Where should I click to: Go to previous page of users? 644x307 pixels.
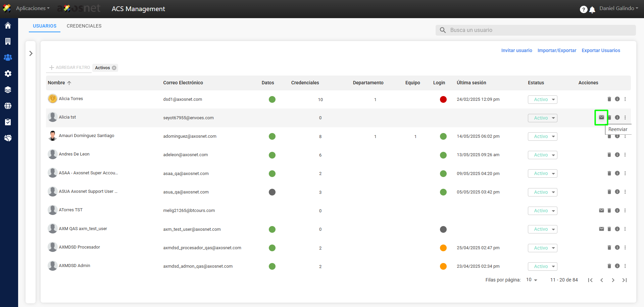[602, 280]
